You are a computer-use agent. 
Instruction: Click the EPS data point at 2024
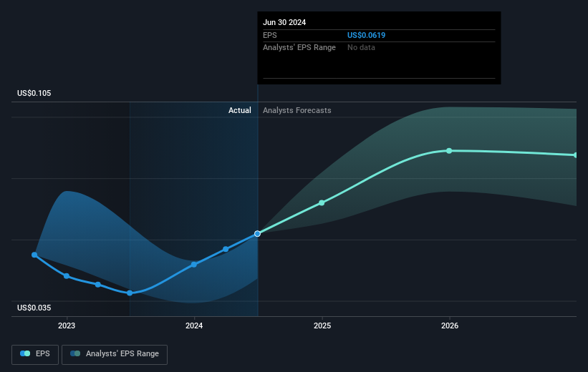pos(194,265)
